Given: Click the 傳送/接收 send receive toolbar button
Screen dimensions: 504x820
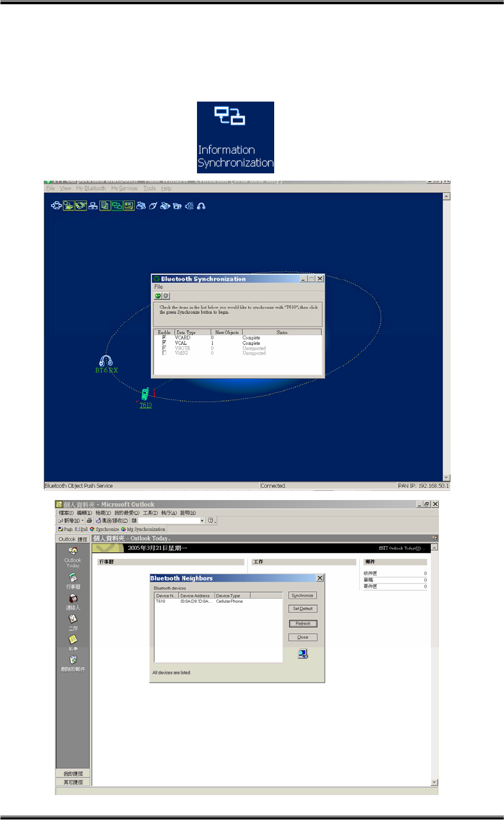Looking at the screenshot, I should [x=112, y=520].
